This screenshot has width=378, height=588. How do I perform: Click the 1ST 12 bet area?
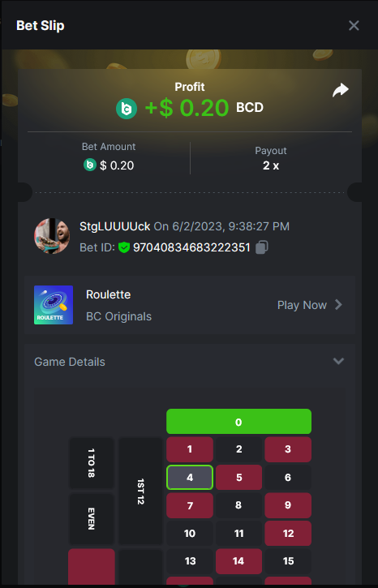pos(140,491)
